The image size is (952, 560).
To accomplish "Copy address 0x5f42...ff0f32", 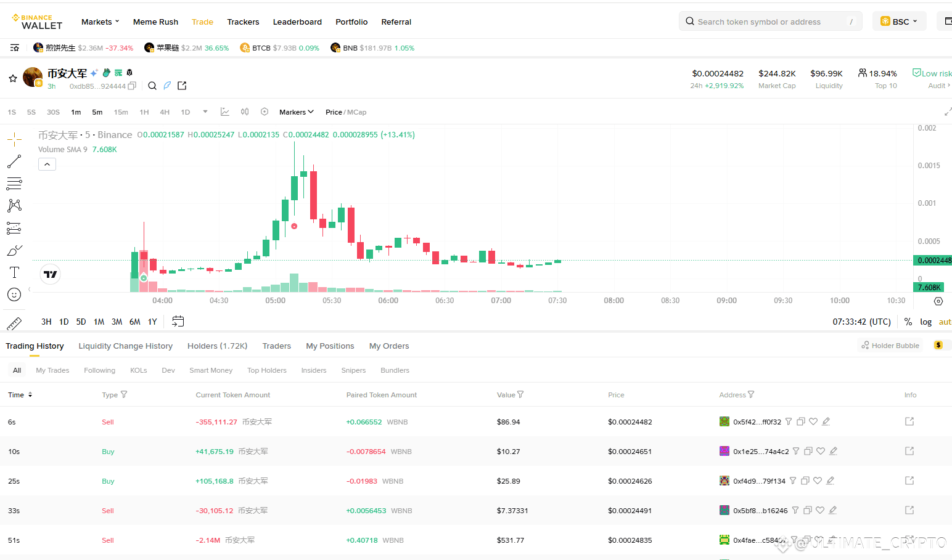I will [801, 422].
